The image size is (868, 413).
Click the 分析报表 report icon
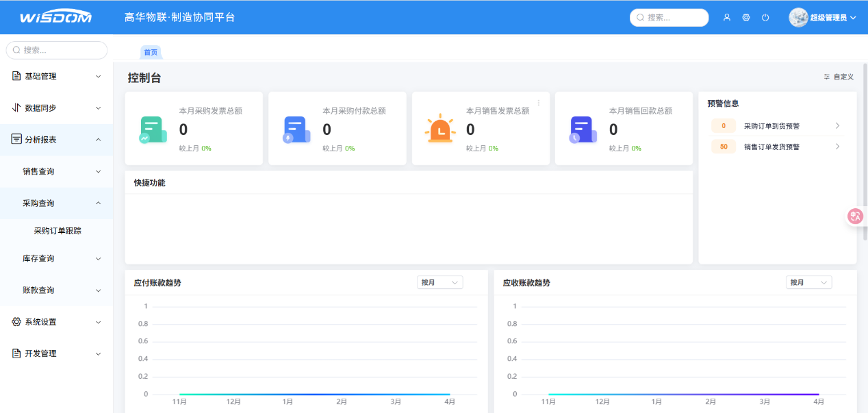pos(16,139)
